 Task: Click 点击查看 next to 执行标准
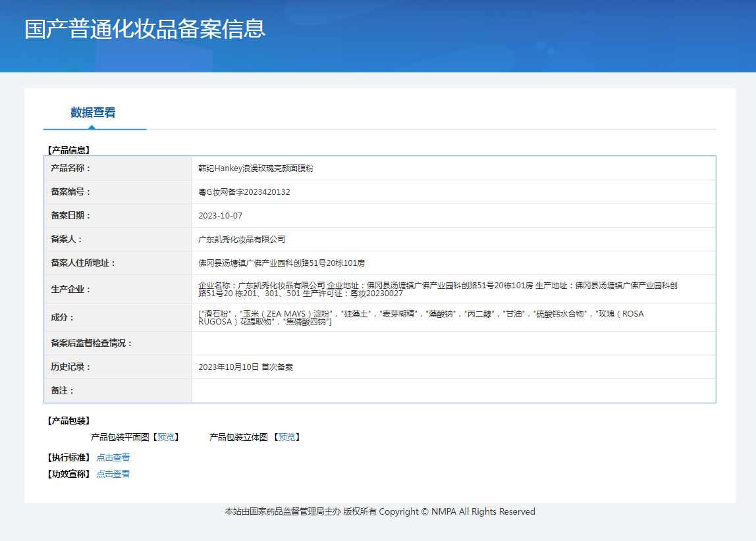[113, 457]
